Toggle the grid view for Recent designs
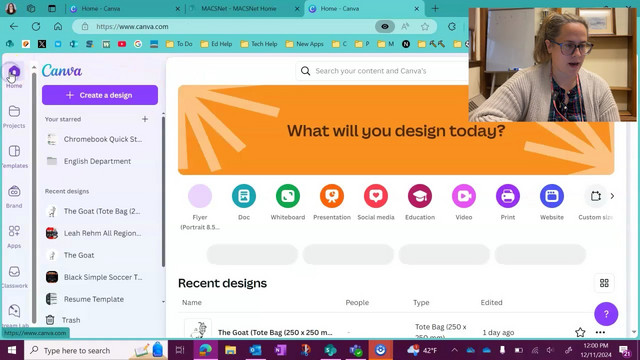This screenshot has height=360, width=640. click(x=604, y=283)
